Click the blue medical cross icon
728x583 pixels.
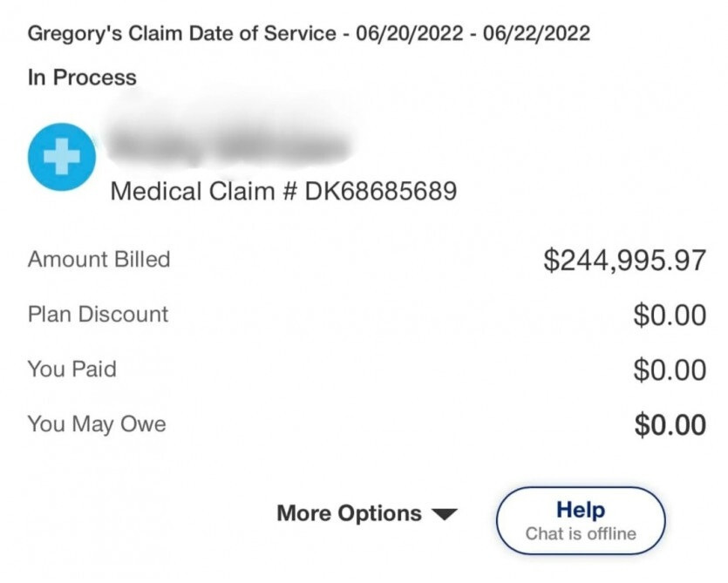click(x=61, y=157)
